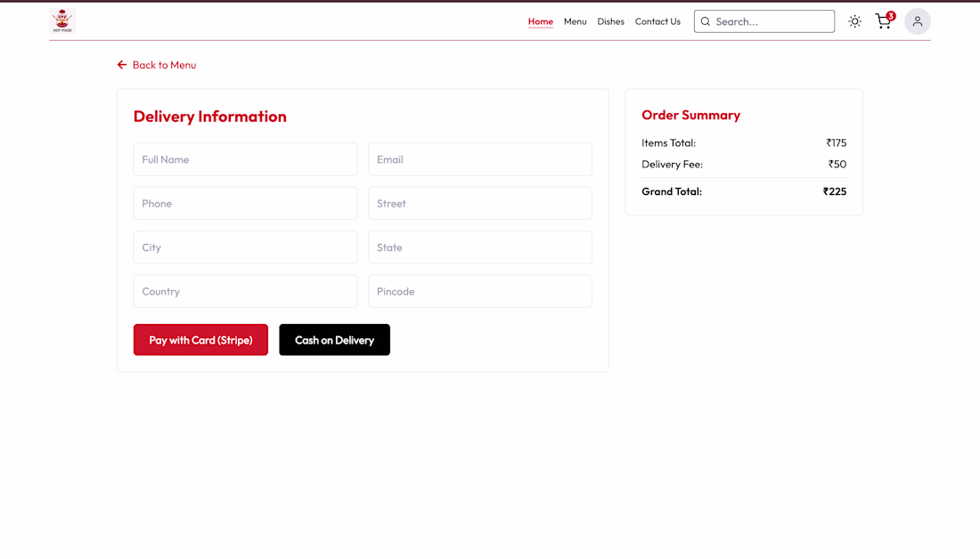Viewport: 980px width, 559px height.
Task: Open the shopping cart
Action: 884,21
